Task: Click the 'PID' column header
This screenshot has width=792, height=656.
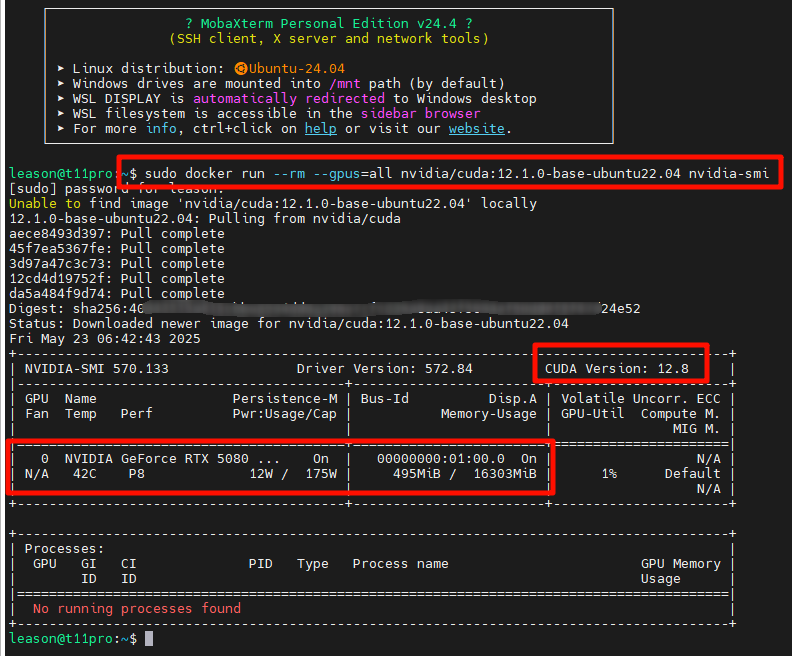Action: pos(261,564)
